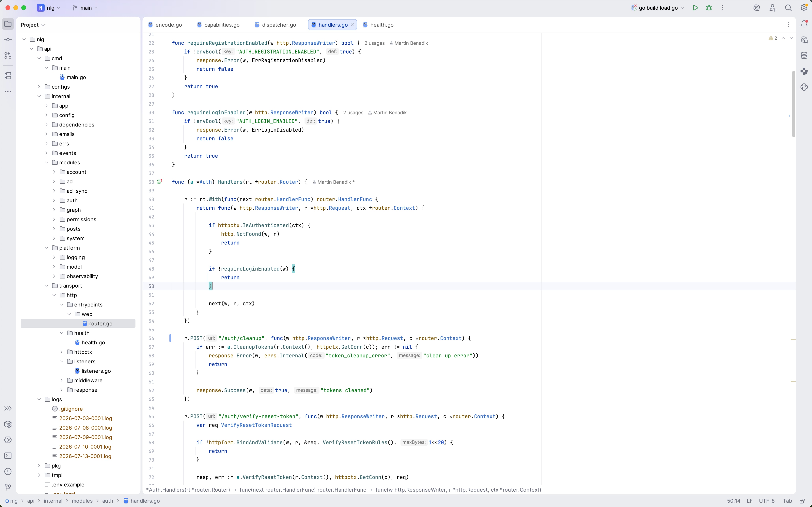Viewport: 812px width, 507px height.
Task: Open the Project tool window icon
Action: pyautogui.click(x=8, y=24)
